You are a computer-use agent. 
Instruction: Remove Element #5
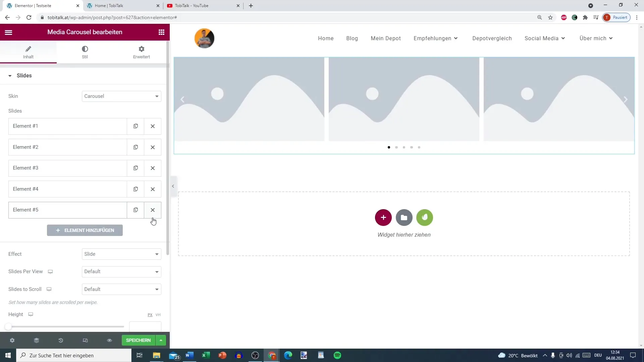click(x=153, y=210)
